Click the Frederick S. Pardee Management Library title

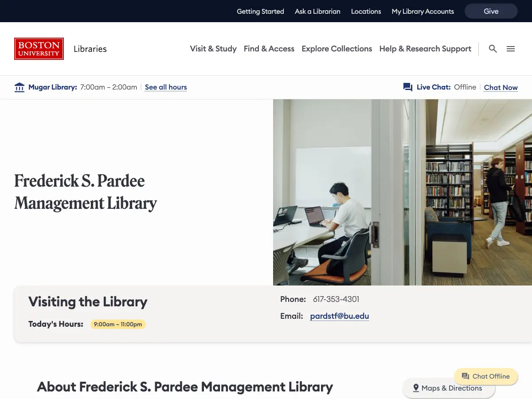point(86,192)
